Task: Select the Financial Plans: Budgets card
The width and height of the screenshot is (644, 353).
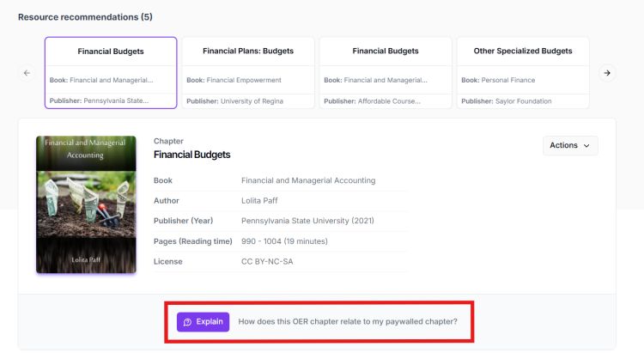Action: [248, 73]
